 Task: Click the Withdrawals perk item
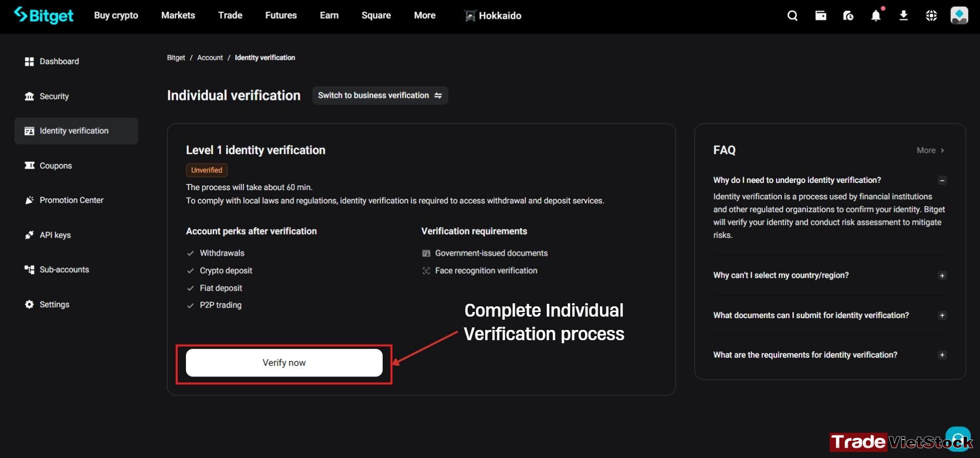coord(216,253)
